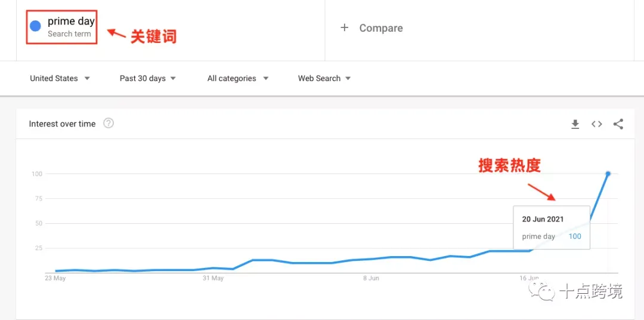This screenshot has height=320, width=644.
Task: Select the blue prime day color dot
Action: (36, 26)
